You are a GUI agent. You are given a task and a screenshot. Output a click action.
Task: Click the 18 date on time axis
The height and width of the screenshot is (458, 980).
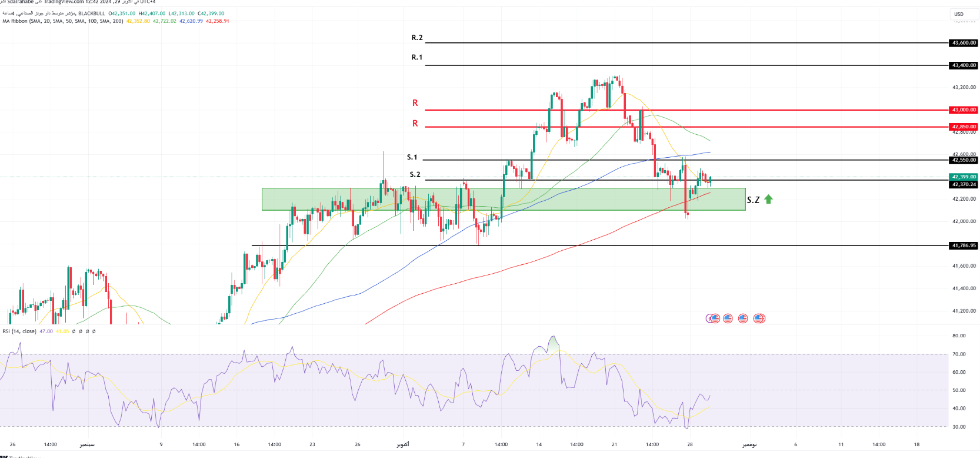pos(916,444)
